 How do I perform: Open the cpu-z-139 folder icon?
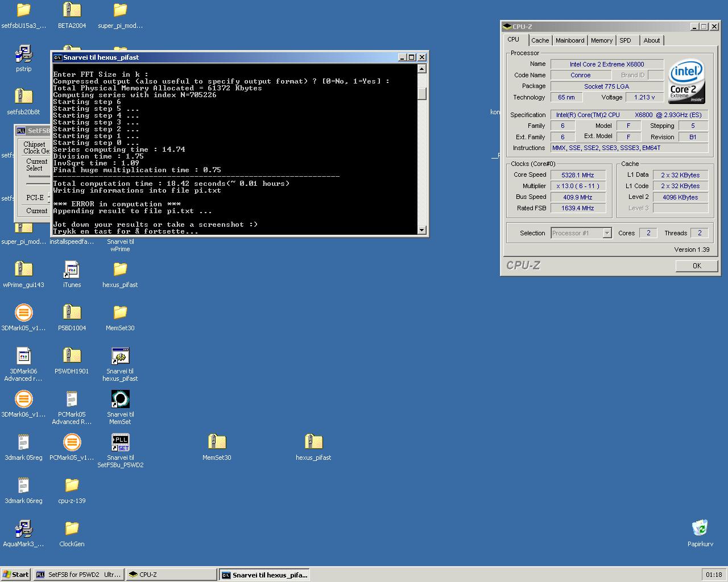(72, 485)
